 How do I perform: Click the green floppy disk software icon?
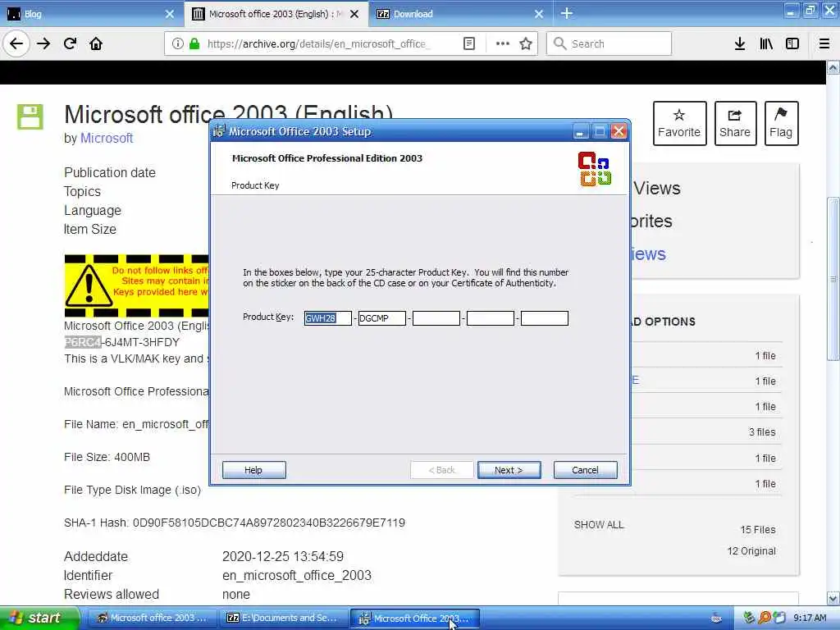30,116
